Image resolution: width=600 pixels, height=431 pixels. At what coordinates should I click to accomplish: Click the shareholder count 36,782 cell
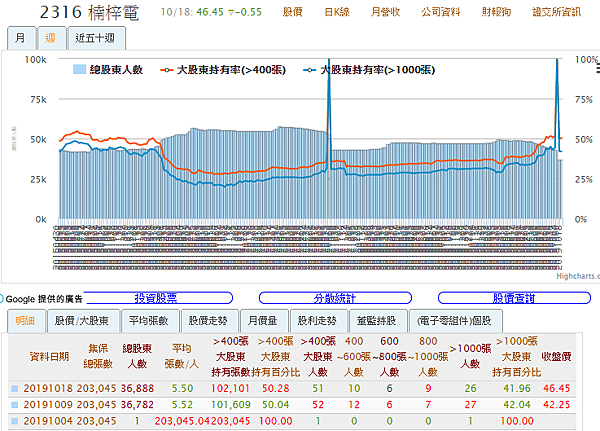click(x=137, y=405)
